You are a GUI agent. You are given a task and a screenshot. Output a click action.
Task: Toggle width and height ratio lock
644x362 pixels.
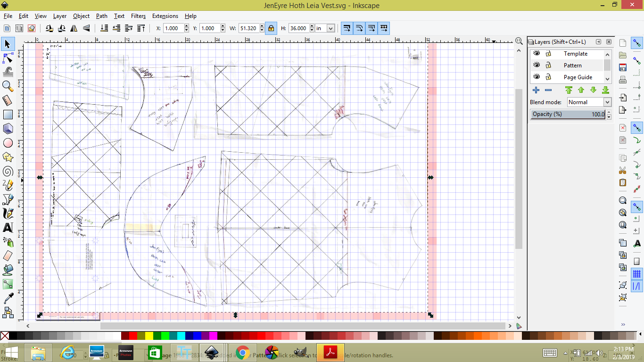tap(271, 28)
